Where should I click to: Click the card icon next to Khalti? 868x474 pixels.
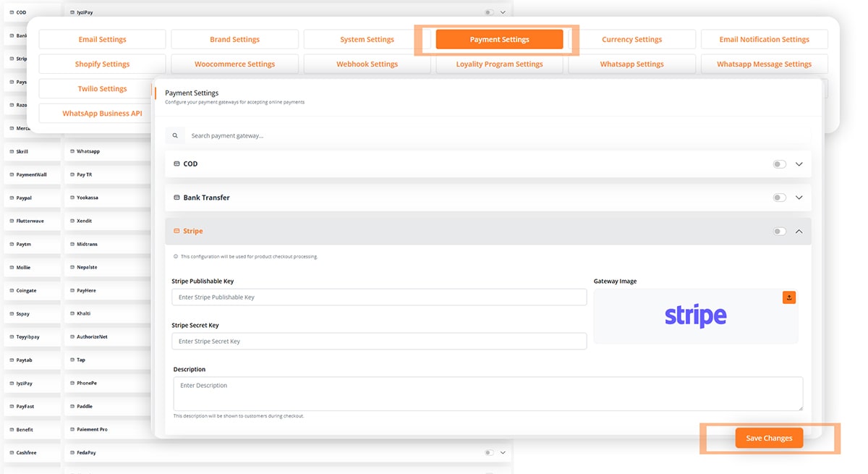[72, 313]
